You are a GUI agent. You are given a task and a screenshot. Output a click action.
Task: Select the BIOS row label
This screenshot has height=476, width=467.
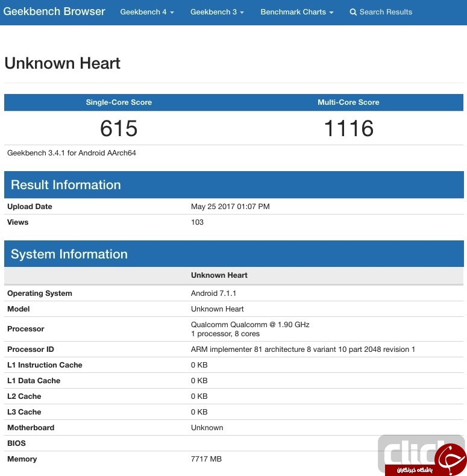pos(16,443)
